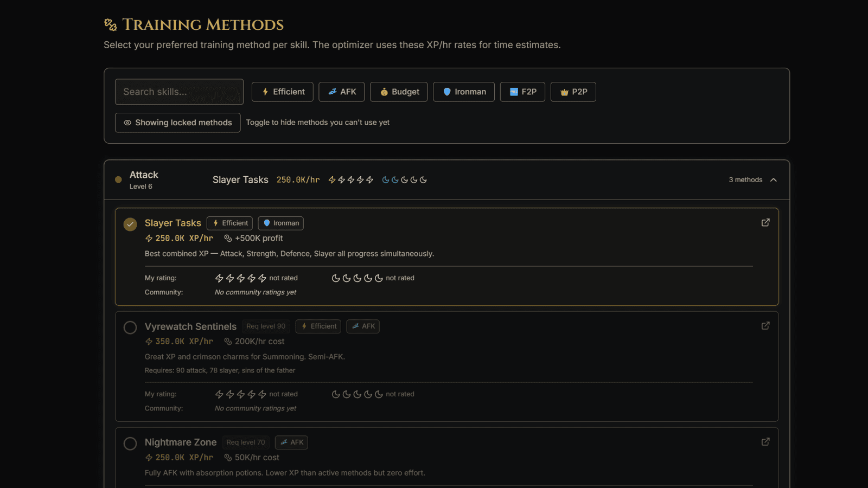
Task: Rate Vyrewatch Sentinels three moons
Action: click(x=357, y=394)
